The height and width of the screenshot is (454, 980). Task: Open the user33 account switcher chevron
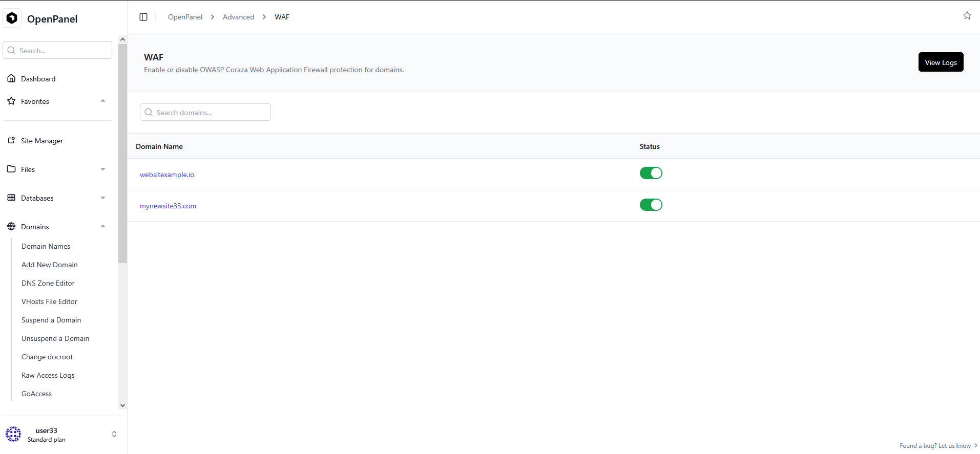click(x=114, y=434)
